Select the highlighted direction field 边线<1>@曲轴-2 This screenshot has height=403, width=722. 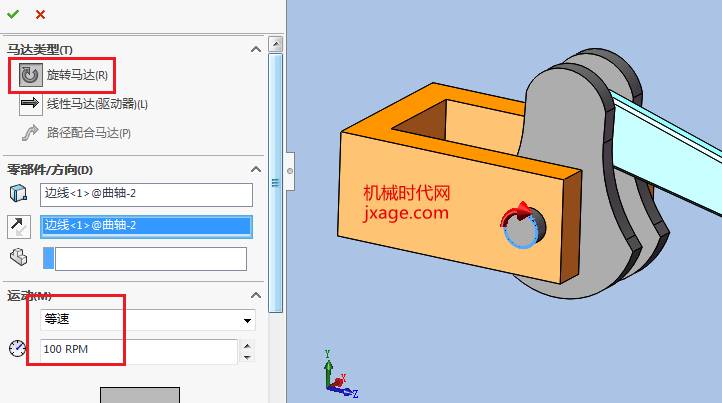[146, 226]
